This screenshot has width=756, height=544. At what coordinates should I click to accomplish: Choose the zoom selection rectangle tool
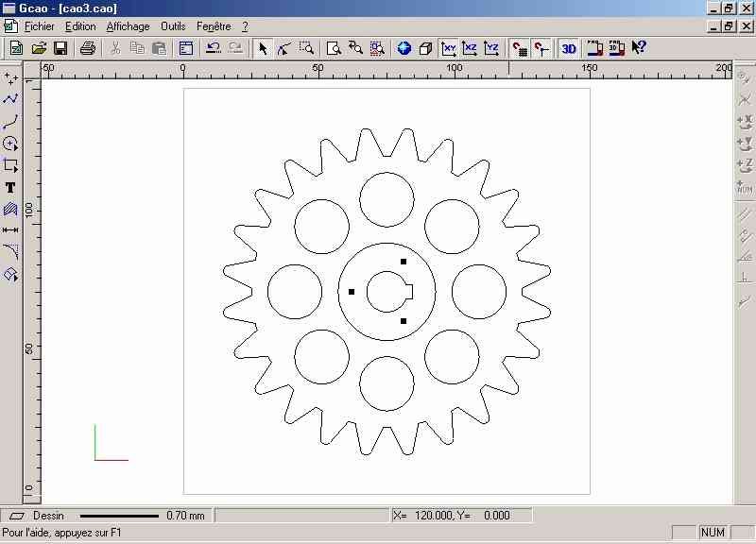point(306,48)
